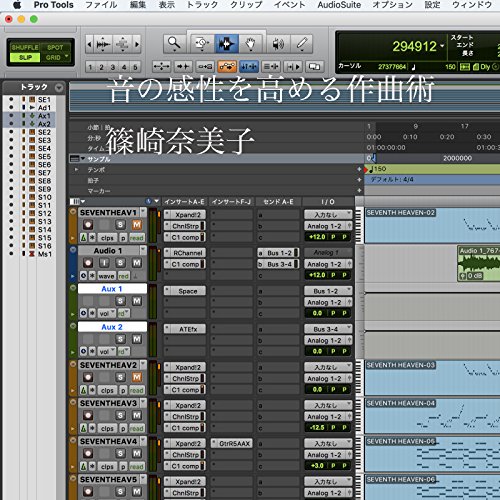The height and width of the screenshot is (500, 500).
Task: Expand the Tempo ruler
Action: [76, 169]
